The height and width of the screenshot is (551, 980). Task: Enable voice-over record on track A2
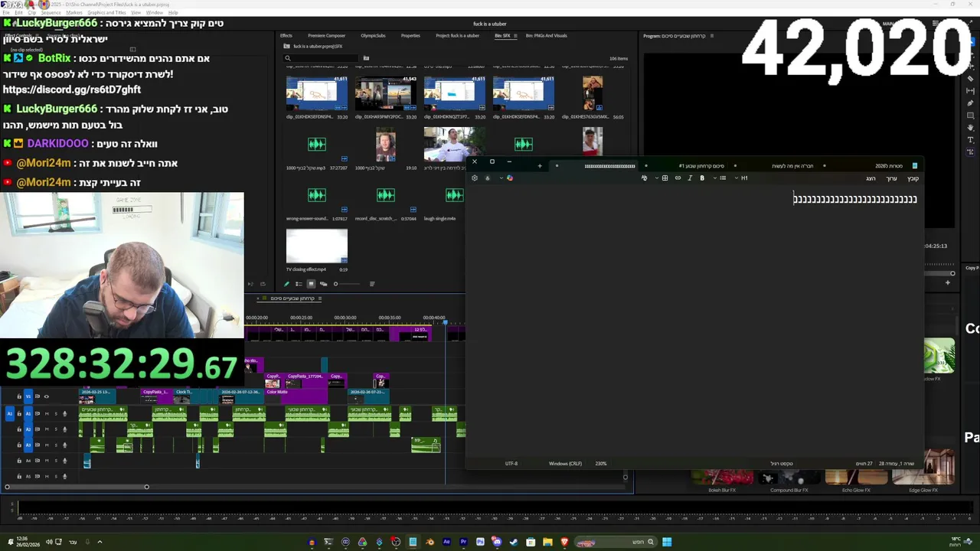(x=65, y=429)
